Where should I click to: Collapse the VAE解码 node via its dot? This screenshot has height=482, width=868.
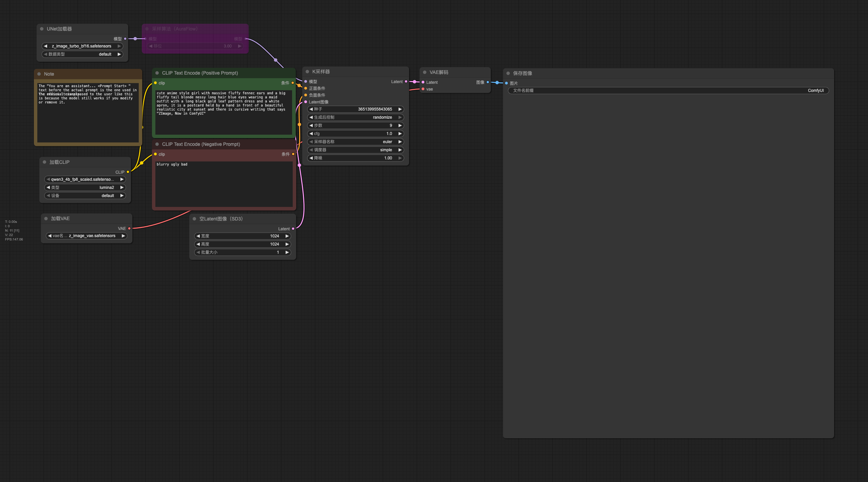425,72
